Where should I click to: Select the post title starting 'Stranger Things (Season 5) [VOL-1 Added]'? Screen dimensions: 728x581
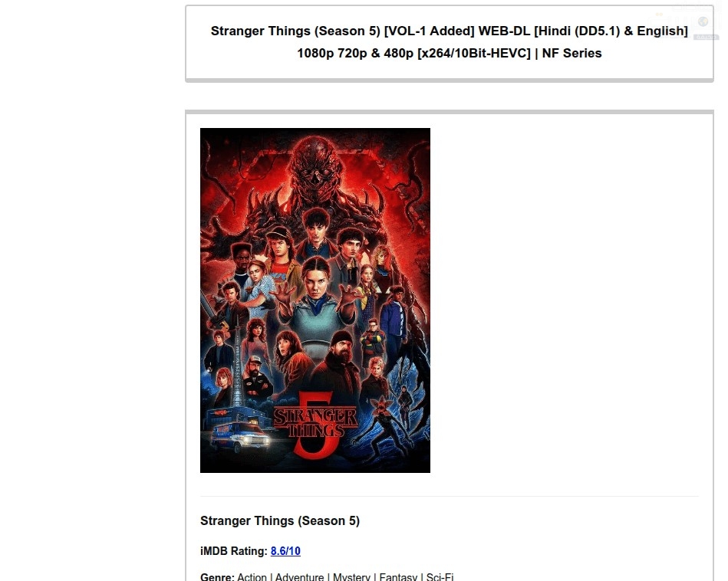[x=450, y=41]
